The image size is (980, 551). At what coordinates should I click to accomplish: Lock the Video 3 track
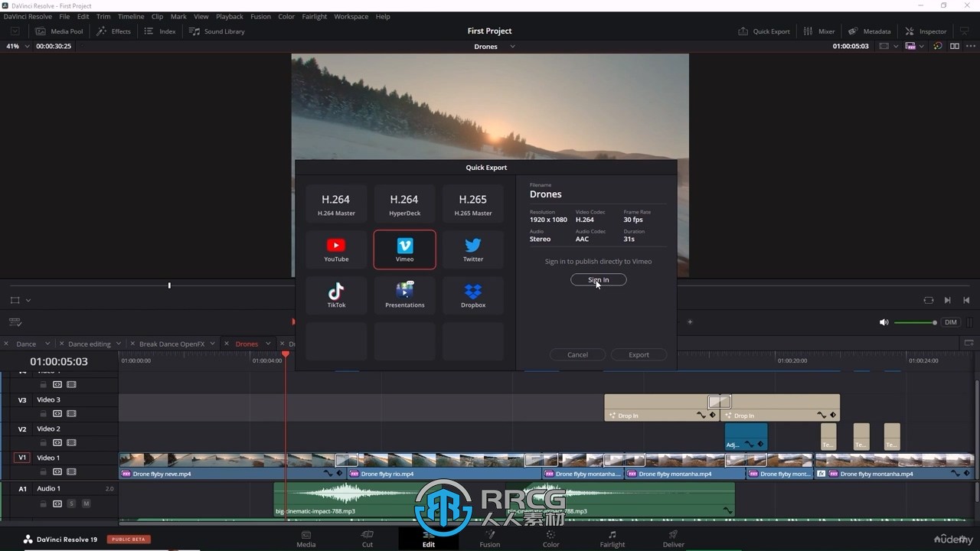pos(43,414)
